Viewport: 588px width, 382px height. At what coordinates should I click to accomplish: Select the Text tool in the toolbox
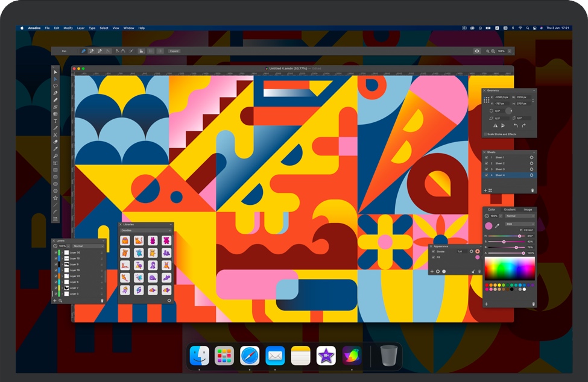tap(55, 121)
